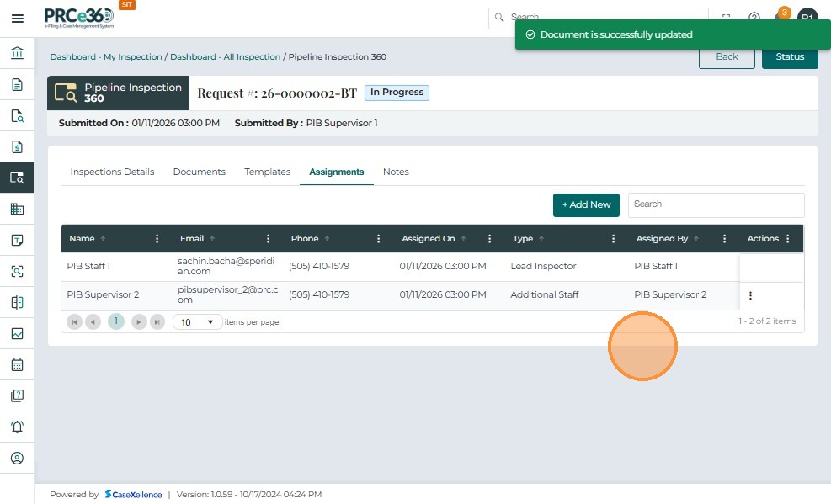
Task: Select the PIB Supervisor 2 name cell
Action: 103,294
